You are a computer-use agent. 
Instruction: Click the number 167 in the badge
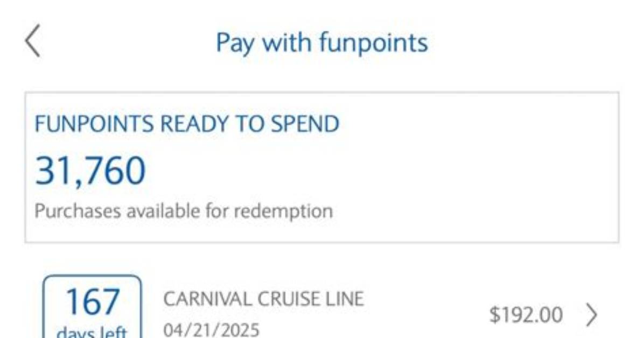(93, 302)
